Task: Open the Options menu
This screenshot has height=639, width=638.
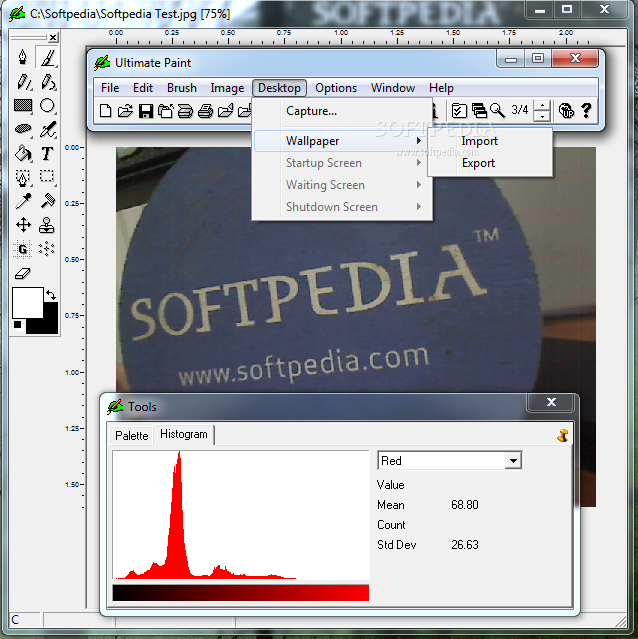Action: pyautogui.click(x=336, y=88)
